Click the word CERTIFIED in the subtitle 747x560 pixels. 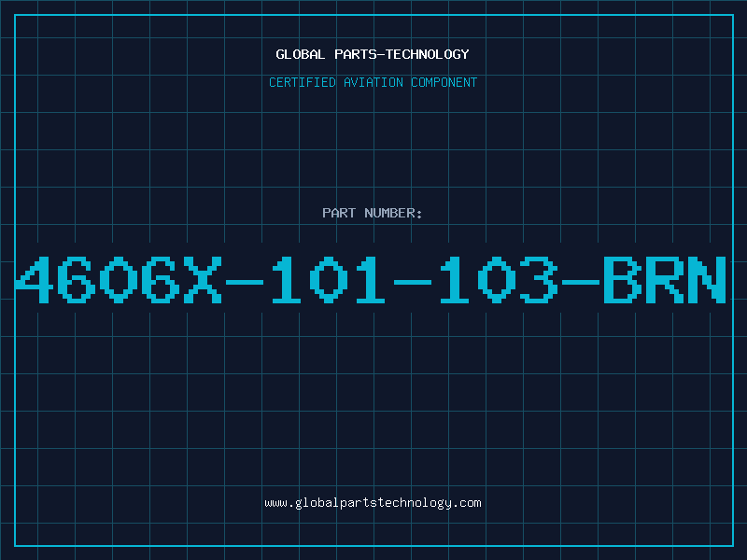coord(303,82)
